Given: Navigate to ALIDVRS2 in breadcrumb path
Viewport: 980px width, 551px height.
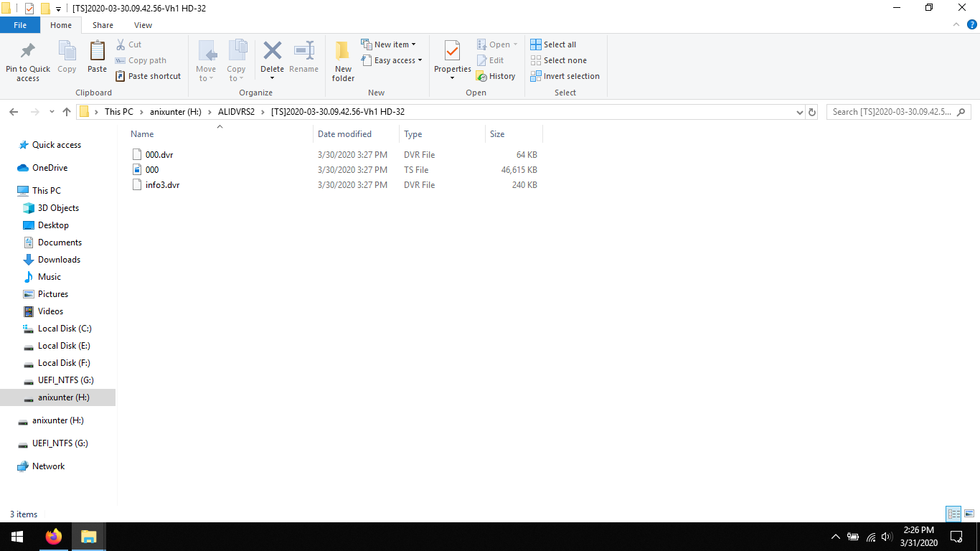Looking at the screenshot, I should (x=236, y=112).
